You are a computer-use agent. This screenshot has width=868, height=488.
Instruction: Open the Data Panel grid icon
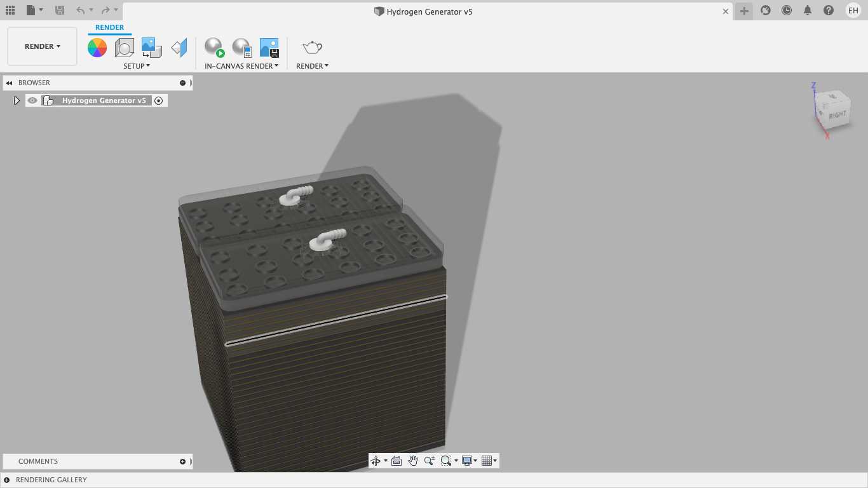10,10
